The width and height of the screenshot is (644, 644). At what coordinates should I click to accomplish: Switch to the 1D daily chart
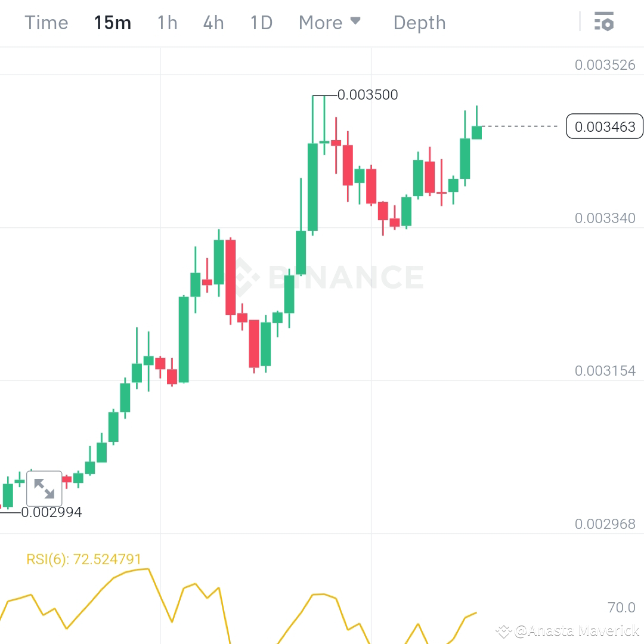pyautogui.click(x=260, y=22)
